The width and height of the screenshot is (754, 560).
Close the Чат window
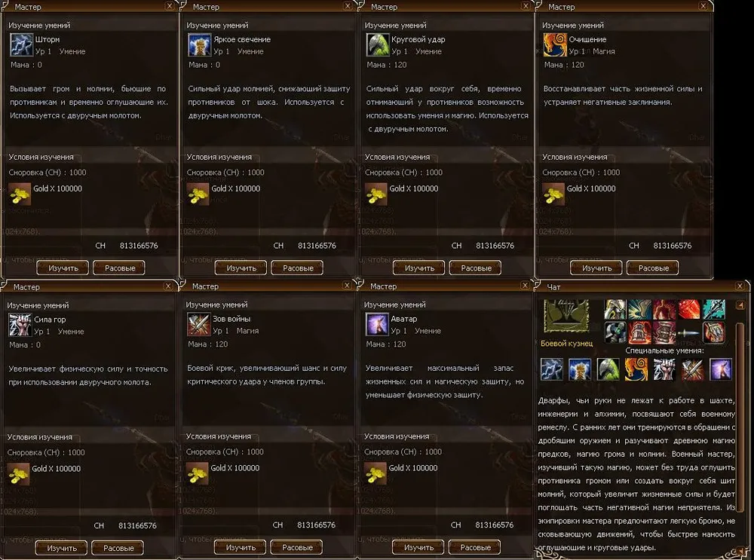pyautogui.click(x=740, y=286)
